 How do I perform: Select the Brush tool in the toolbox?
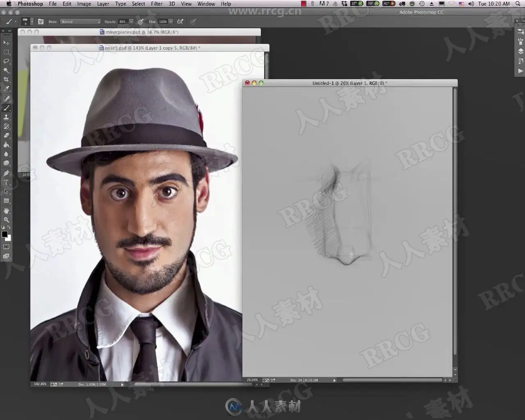point(6,108)
